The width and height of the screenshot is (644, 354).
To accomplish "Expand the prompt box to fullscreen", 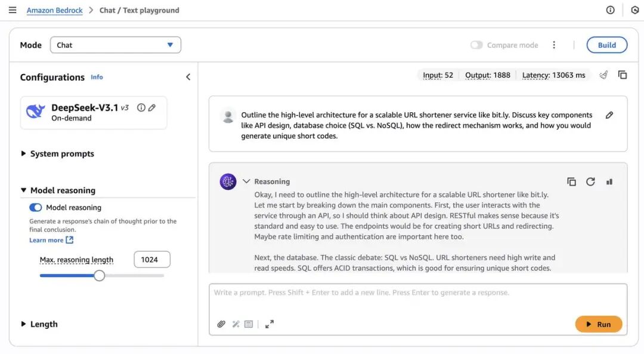I will (270, 324).
